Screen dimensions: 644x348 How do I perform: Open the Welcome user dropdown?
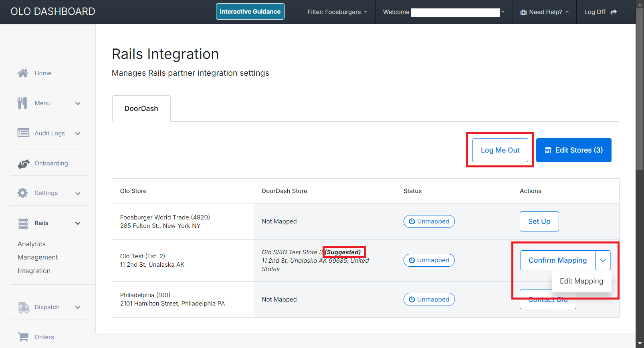(444, 12)
